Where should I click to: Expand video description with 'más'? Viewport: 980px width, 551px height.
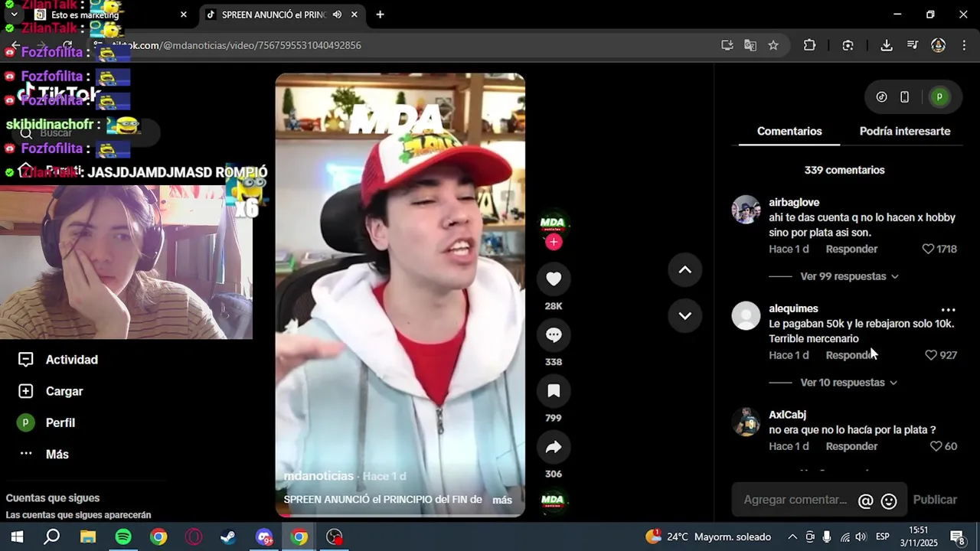pos(502,500)
